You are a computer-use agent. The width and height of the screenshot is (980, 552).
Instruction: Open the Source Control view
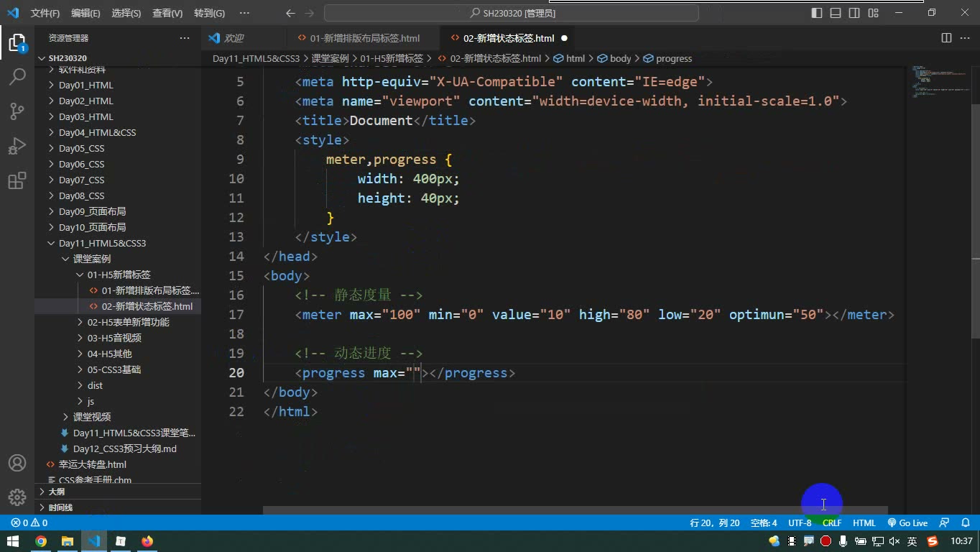17,111
